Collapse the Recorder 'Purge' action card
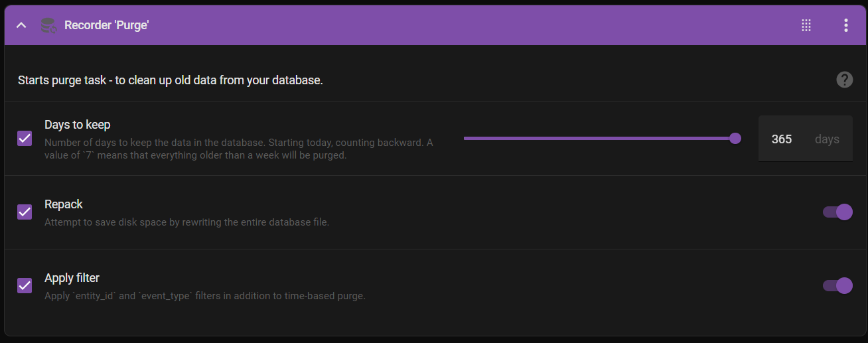868x343 pixels. click(21, 25)
